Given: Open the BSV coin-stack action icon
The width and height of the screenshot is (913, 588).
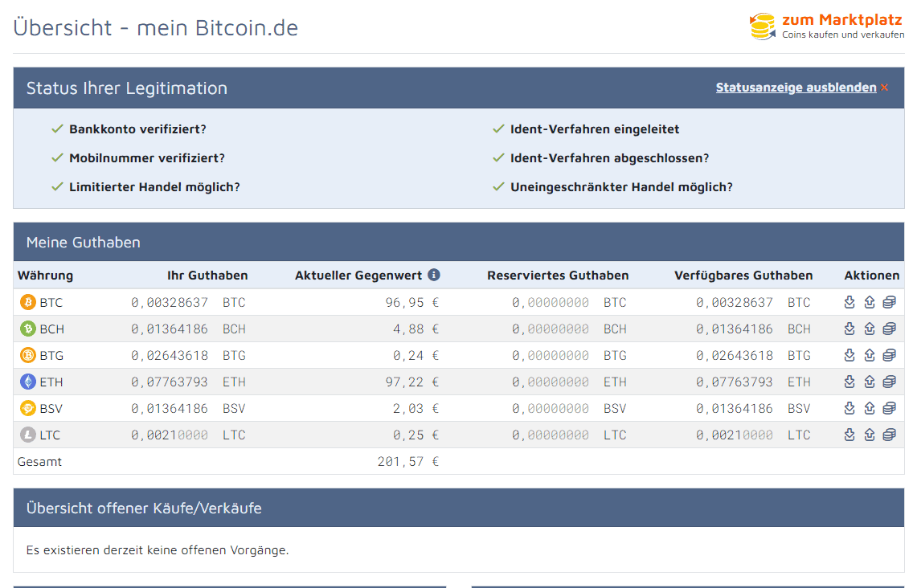Looking at the screenshot, I should point(889,409).
